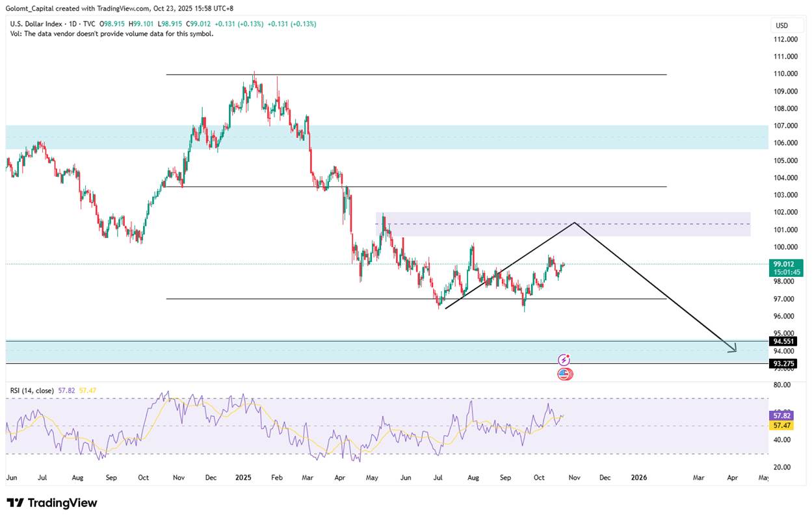Click the TradingView logo at bottom left

(x=52, y=503)
